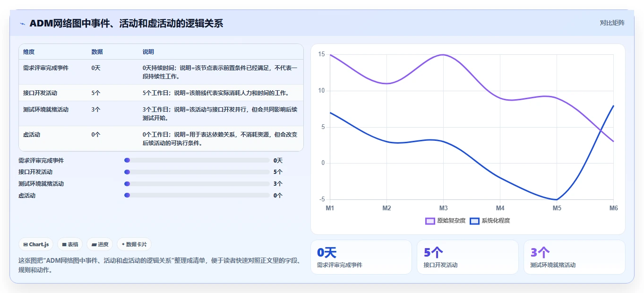Open the 5个 接口开发活动 data card

click(x=468, y=257)
